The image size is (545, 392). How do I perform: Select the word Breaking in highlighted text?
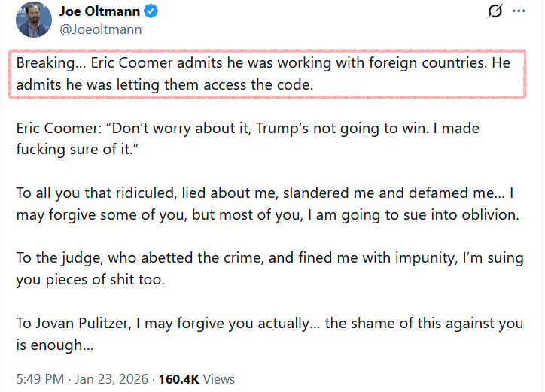pos(45,63)
